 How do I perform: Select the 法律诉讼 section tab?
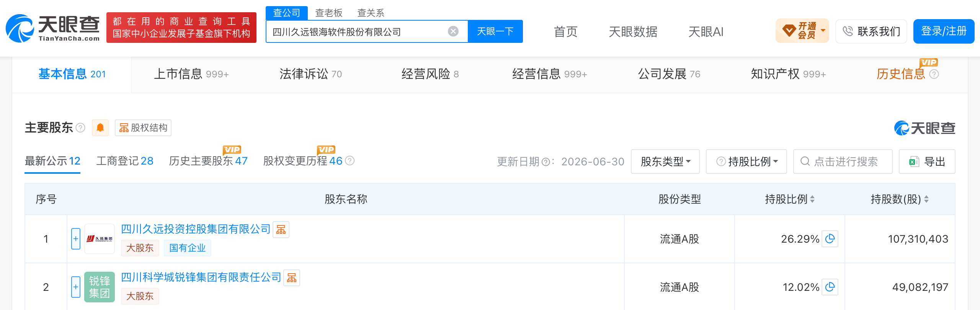tap(310, 74)
